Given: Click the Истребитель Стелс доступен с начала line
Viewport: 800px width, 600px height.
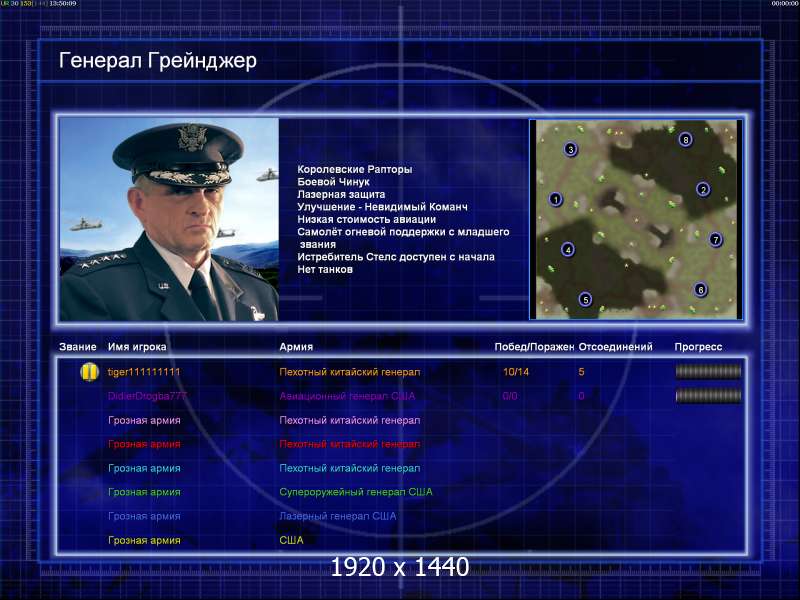Looking at the screenshot, I should 396,257.
